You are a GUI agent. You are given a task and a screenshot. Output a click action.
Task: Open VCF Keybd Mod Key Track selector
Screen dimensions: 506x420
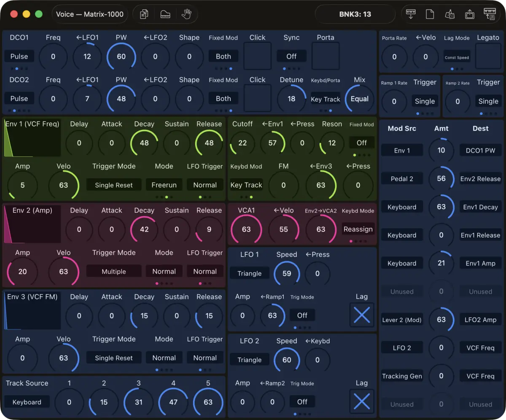point(246,185)
